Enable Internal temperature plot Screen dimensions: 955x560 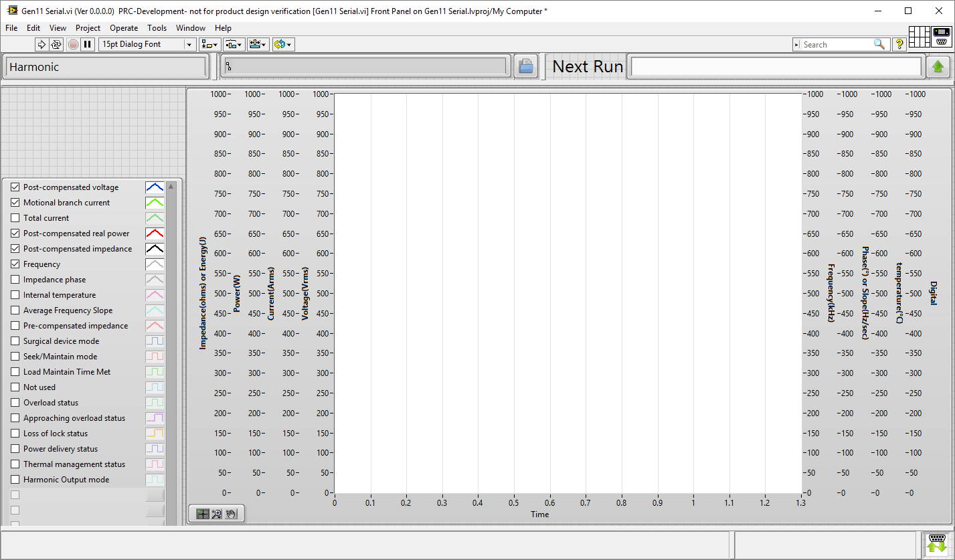click(15, 295)
